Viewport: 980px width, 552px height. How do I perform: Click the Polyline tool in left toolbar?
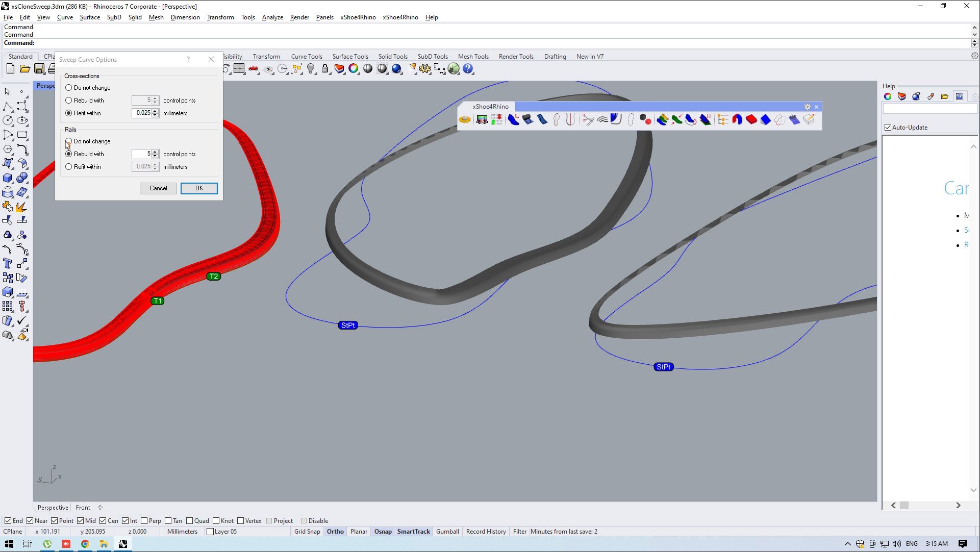(x=8, y=106)
